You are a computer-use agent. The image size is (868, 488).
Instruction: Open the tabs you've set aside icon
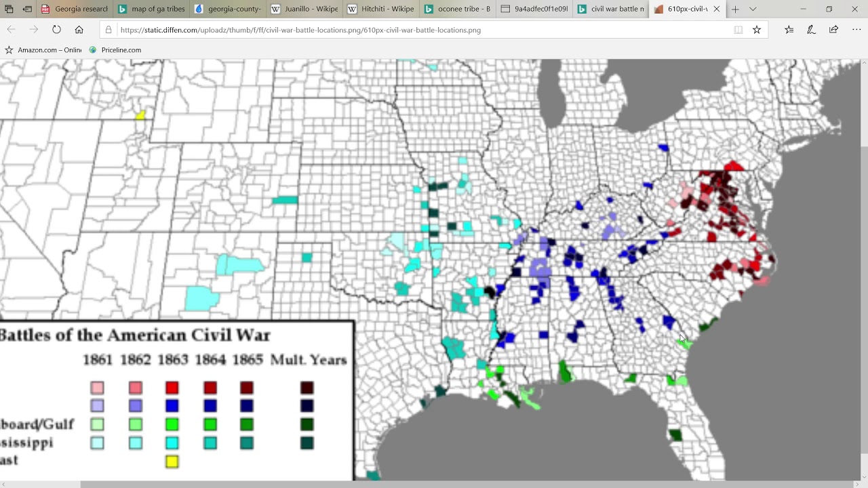(9, 9)
